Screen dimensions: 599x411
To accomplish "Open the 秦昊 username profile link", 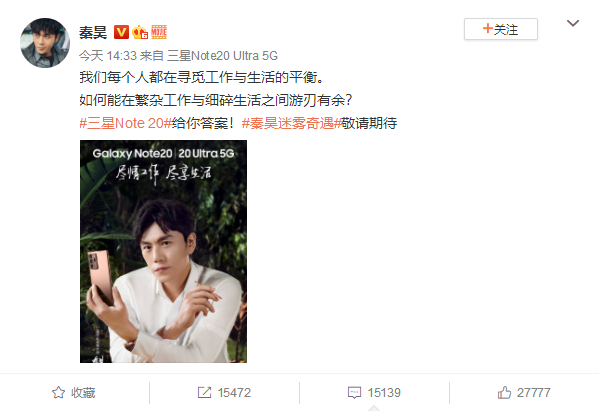I will pos(93,32).
